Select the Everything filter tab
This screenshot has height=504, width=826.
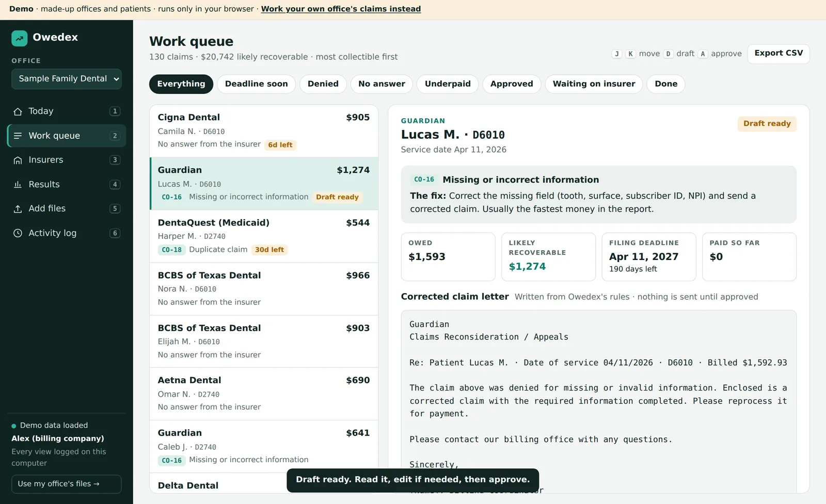(x=181, y=84)
